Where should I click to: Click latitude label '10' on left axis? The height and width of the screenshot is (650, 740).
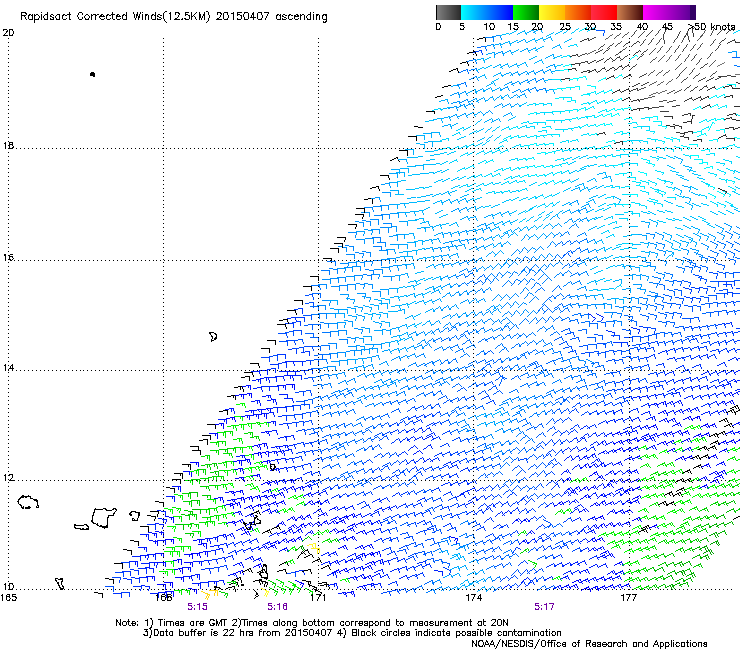pos(8,586)
